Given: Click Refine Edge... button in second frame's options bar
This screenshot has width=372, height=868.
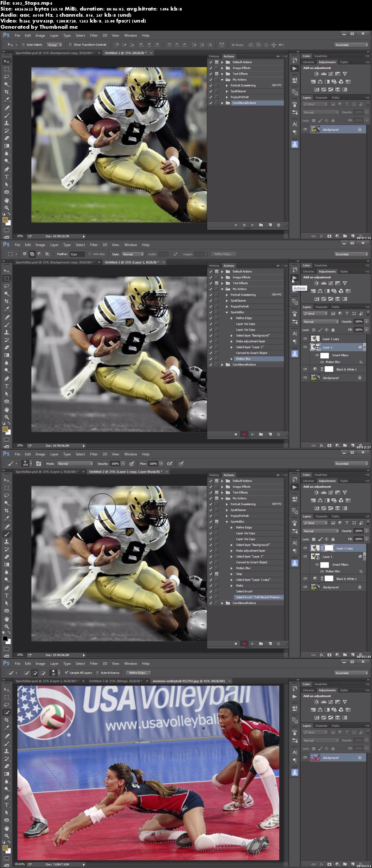Looking at the screenshot, I should tap(223, 254).
